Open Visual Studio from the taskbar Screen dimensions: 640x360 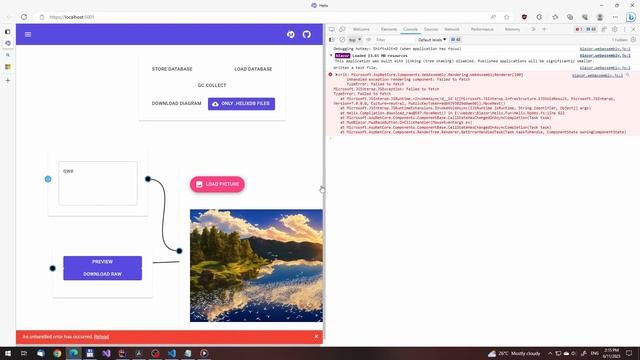point(106,353)
